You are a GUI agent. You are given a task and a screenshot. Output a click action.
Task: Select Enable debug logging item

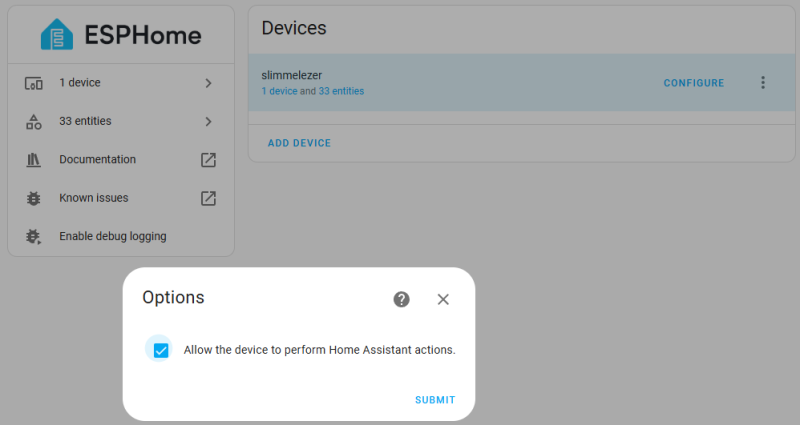coord(112,237)
